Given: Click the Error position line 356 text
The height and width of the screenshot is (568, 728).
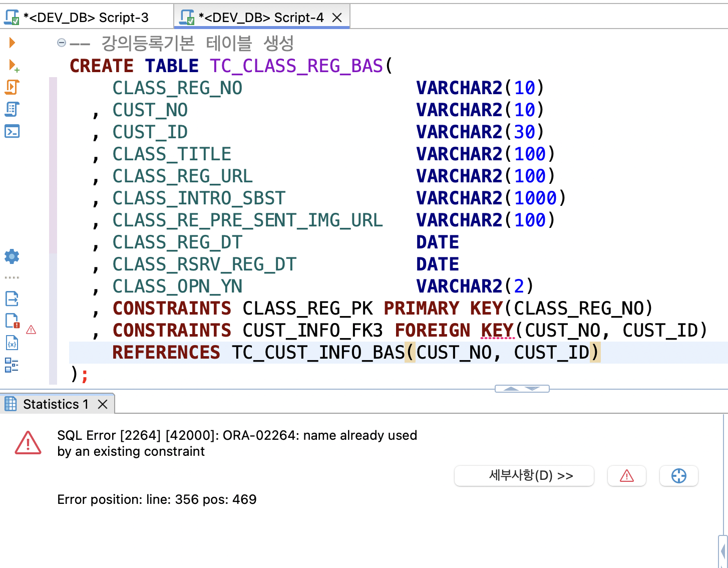Looking at the screenshot, I should pos(157,499).
